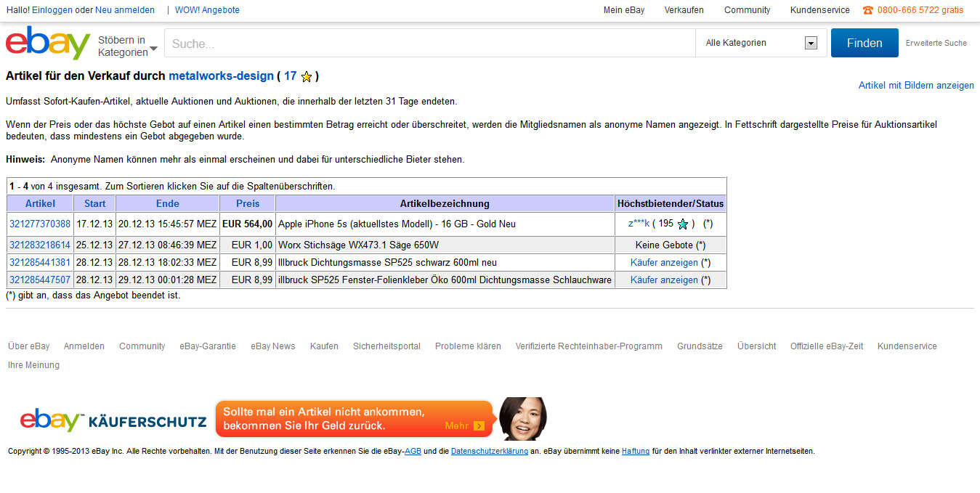Sort by the Artikel column header
980x493 pixels.
(x=40, y=203)
